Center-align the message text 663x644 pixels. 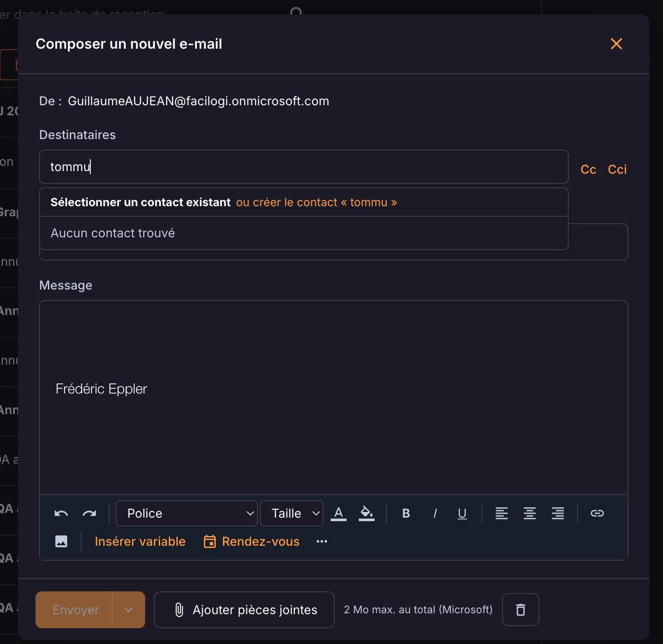530,513
